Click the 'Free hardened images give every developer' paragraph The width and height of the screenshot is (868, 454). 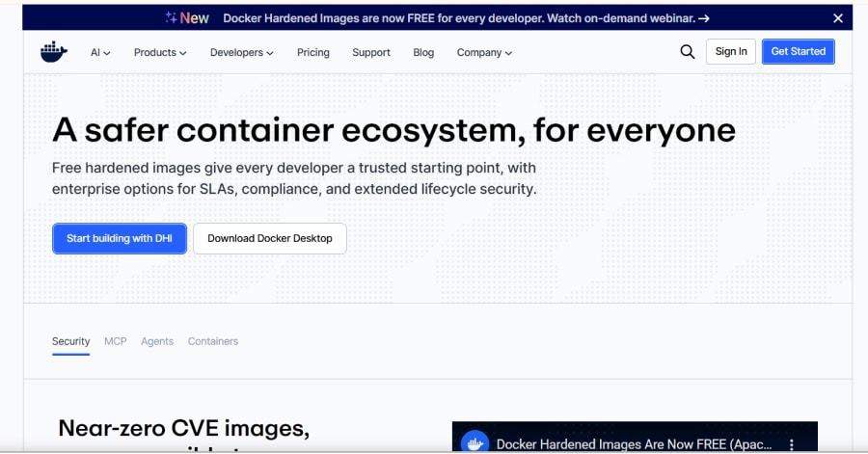coord(294,178)
